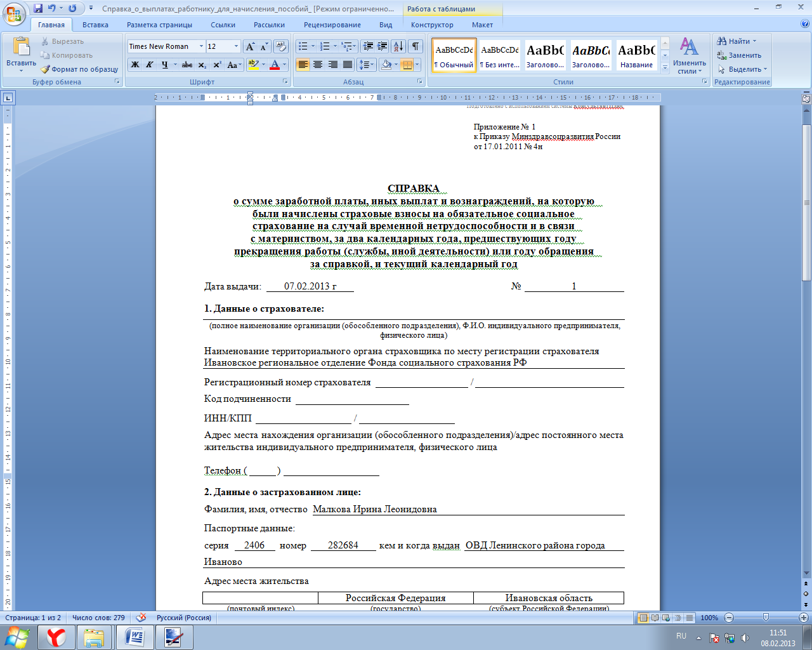
Task: Click the spell check icon in status bar
Action: click(x=141, y=618)
